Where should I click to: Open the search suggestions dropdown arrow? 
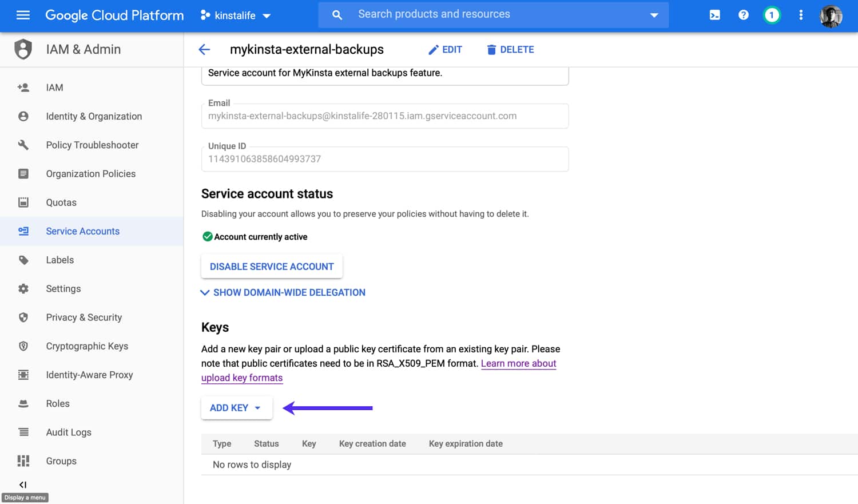[654, 15]
